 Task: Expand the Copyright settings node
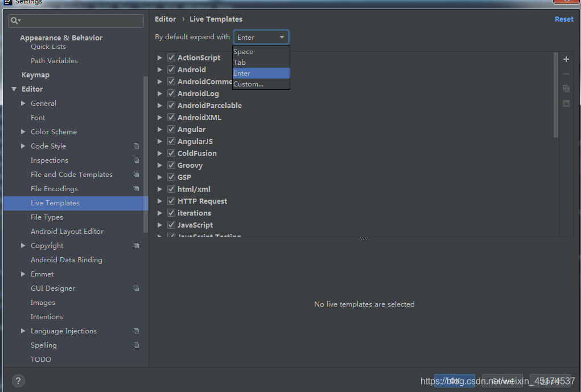pyautogui.click(x=23, y=245)
